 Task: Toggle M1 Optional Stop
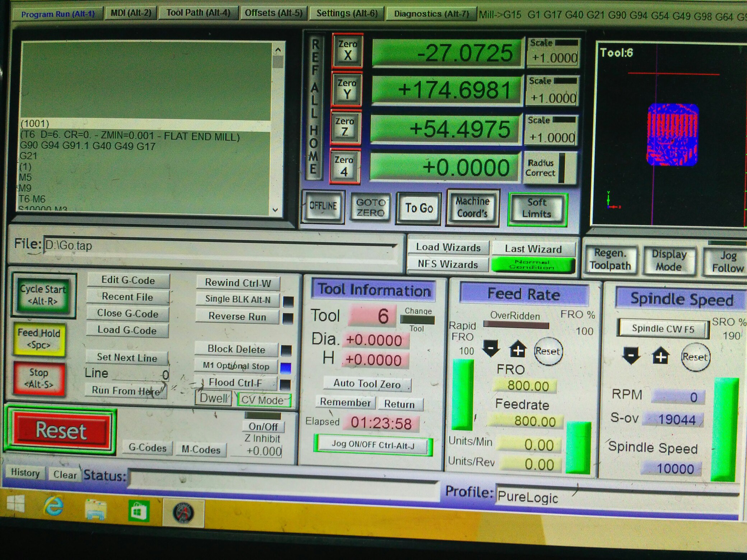236,366
